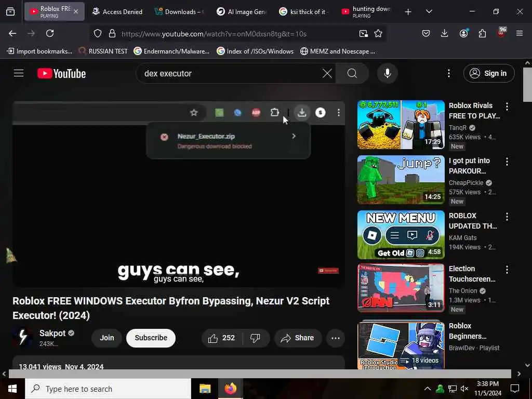This screenshot has height=399, width=532.
Task: Open Firefox account icon
Action: (x=463, y=33)
